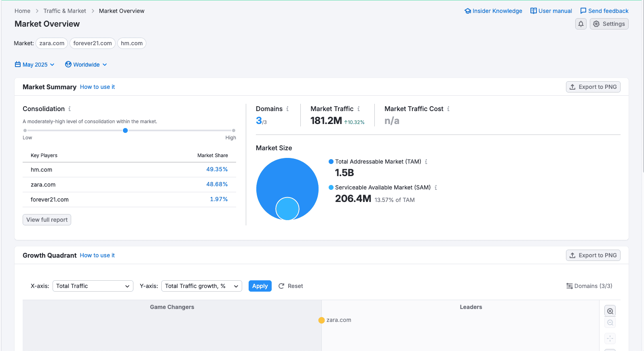Viewport: 644px width, 351px height.
Task: Open the Domains (3/3) filter
Action: [x=589, y=286]
